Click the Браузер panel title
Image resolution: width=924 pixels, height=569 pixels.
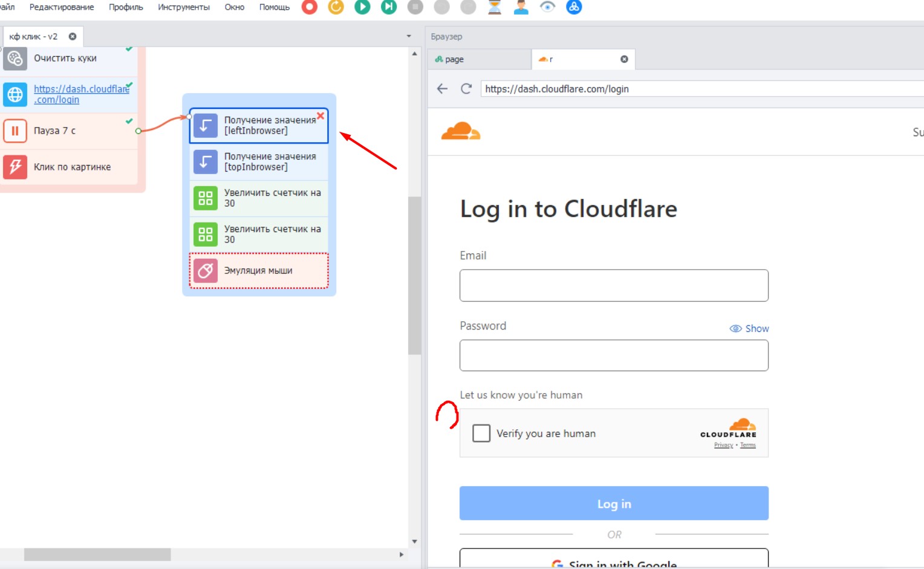pos(446,36)
